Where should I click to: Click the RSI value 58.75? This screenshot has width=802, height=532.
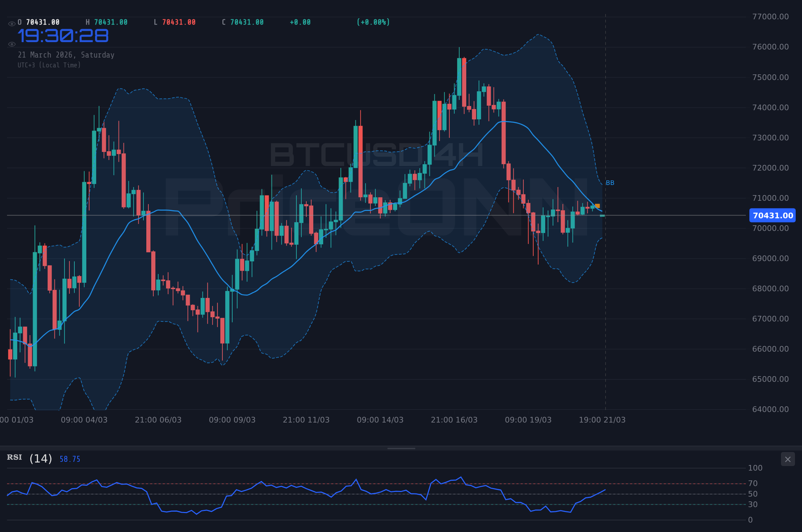coord(69,459)
